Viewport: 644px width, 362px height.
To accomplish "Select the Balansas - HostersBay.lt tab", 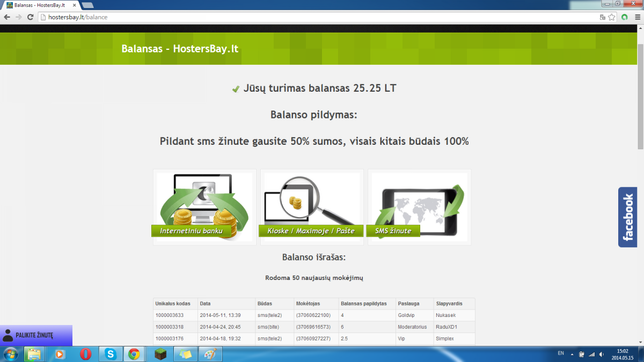I will point(40,5).
